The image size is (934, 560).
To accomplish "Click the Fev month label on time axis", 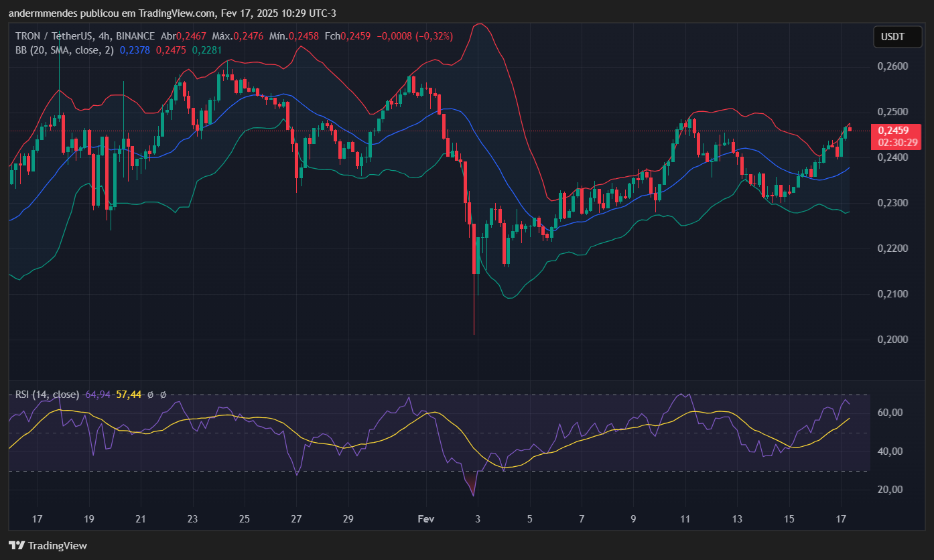I will [x=425, y=519].
